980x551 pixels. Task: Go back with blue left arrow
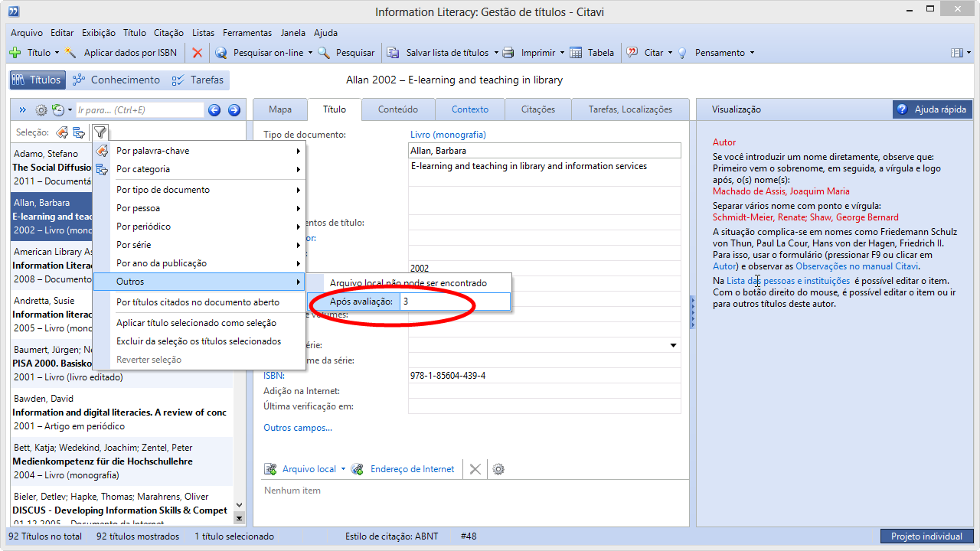coord(214,110)
